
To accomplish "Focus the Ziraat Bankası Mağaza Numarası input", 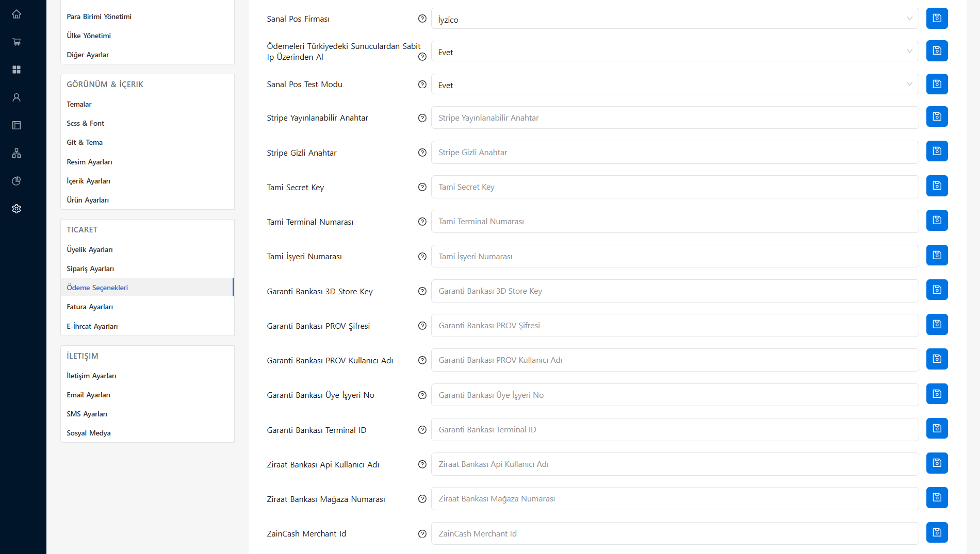I will [x=675, y=498].
